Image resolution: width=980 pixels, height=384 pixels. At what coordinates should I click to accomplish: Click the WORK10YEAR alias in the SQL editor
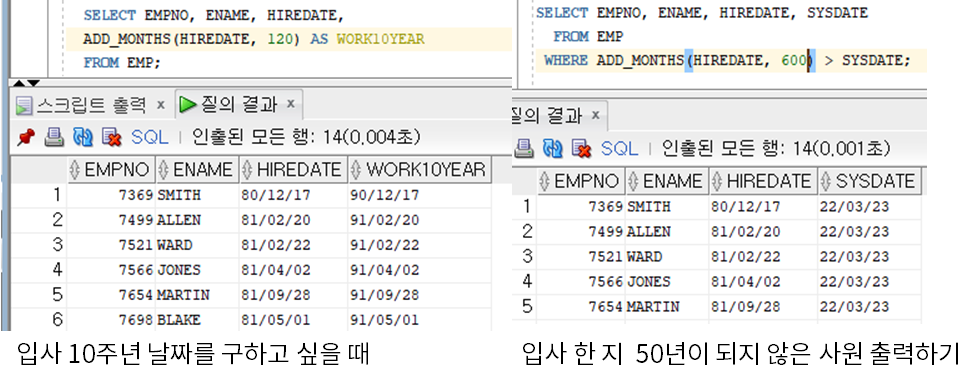click(x=380, y=39)
